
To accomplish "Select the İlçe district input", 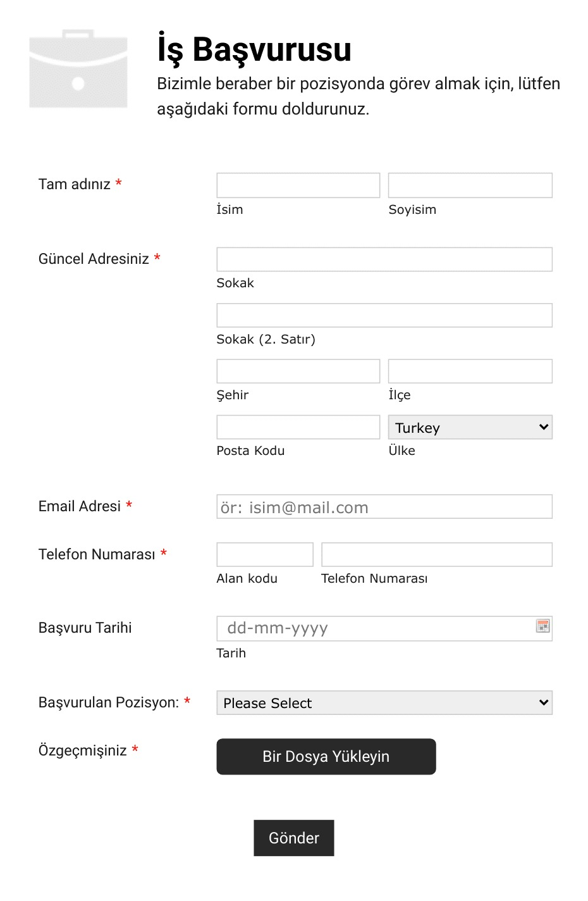I will 470,371.
